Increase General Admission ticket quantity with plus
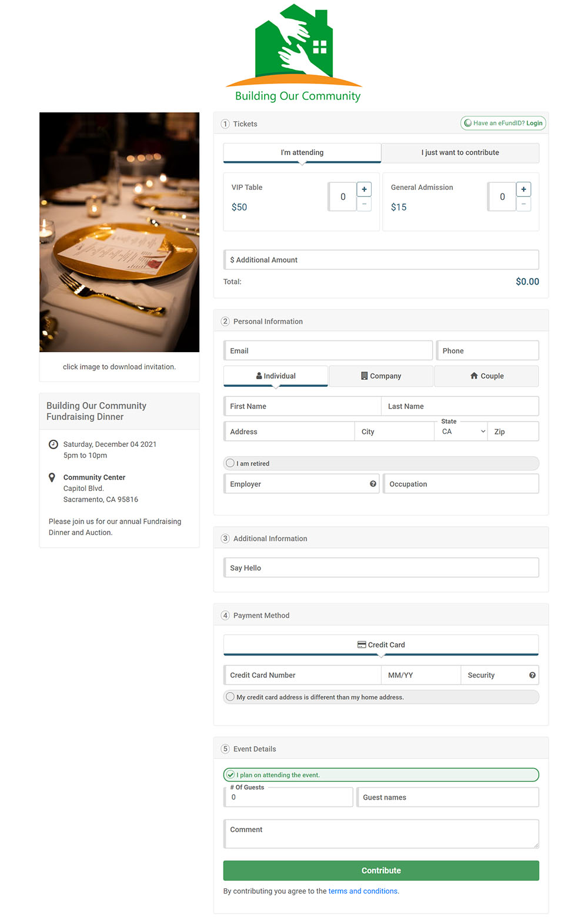This screenshot has width=588, height=923. pyautogui.click(x=523, y=189)
